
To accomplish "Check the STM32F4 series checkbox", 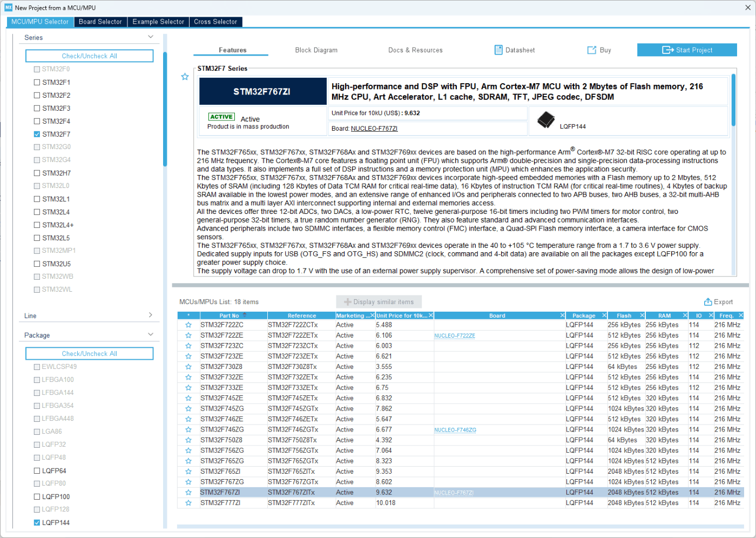I will [37, 121].
